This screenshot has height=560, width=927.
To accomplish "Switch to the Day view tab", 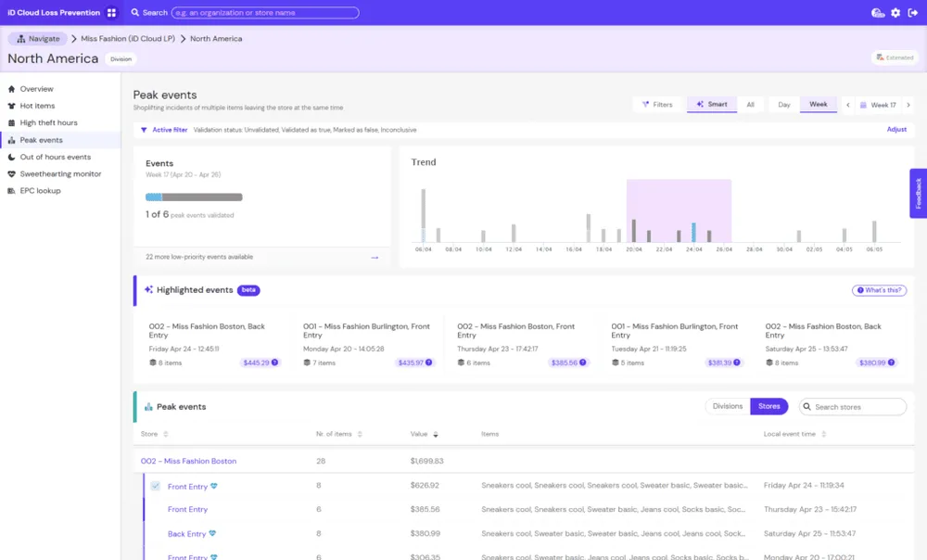I will (784, 105).
